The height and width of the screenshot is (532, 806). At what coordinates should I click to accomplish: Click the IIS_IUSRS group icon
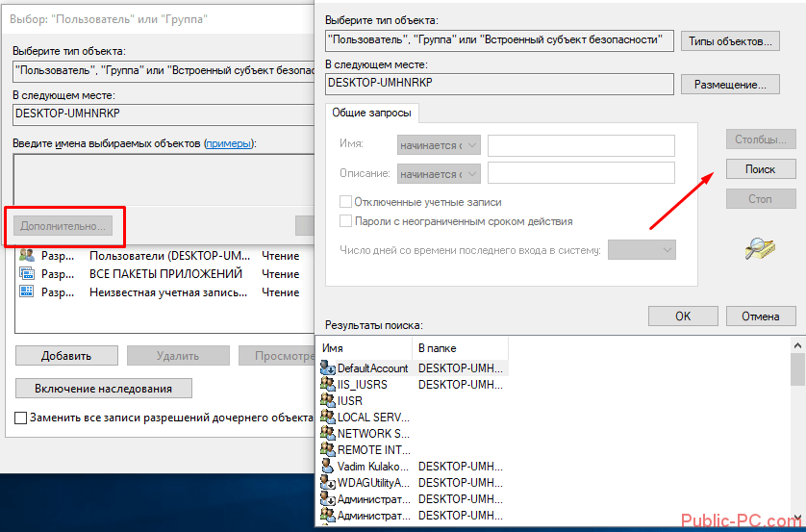[328, 384]
